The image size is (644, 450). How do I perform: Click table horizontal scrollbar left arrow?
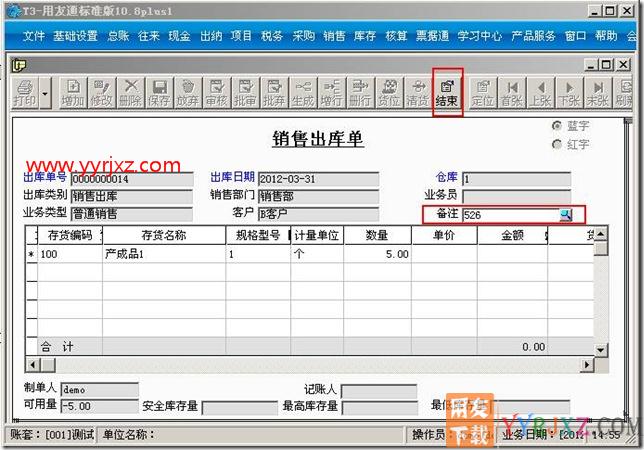[33, 364]
